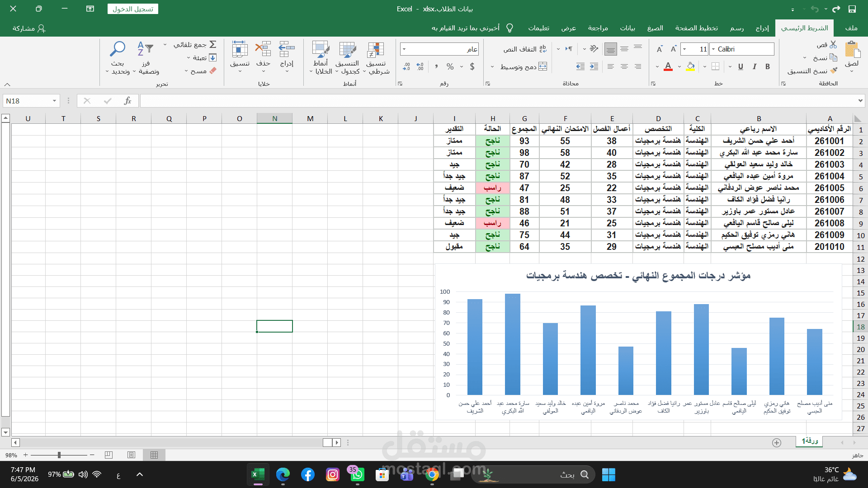Click the text orientation icon
Viewport: 868px width, 488px height.
594,49
